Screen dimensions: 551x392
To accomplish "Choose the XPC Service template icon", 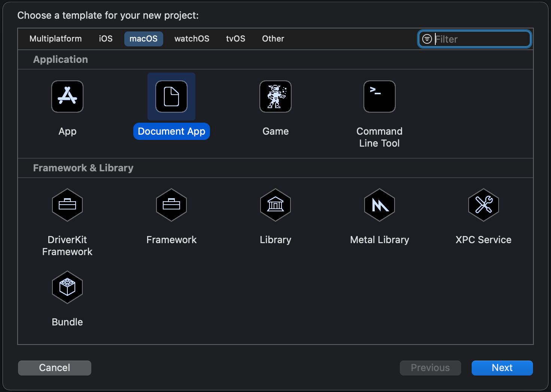I will [x=483, y=205].
